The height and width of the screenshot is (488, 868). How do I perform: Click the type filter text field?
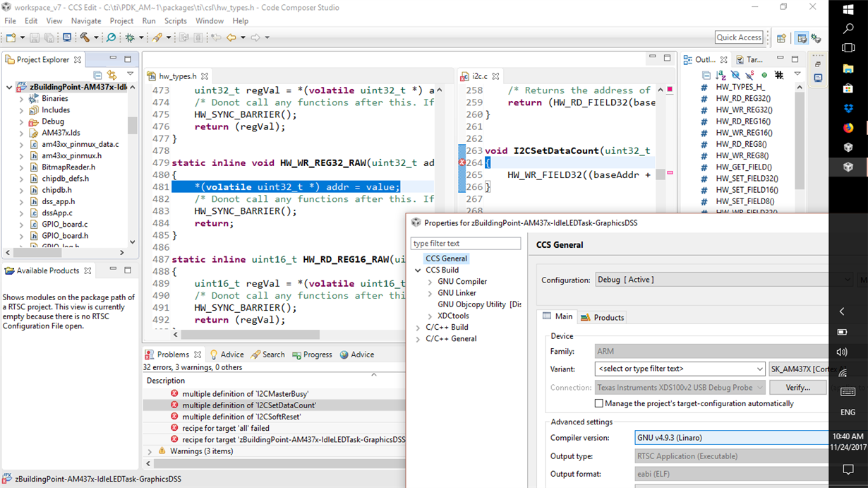point(466,244)
